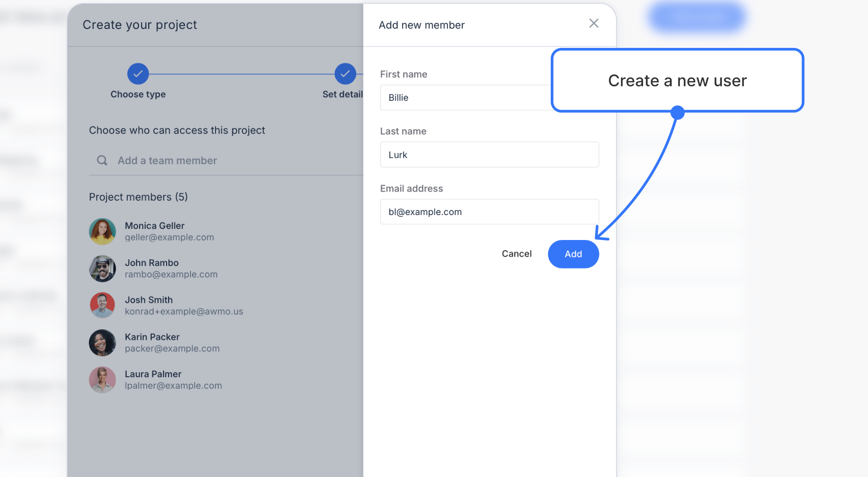Click Cancel to dismiss the new member form
The image size is (868, 477).
click(516, 253)
